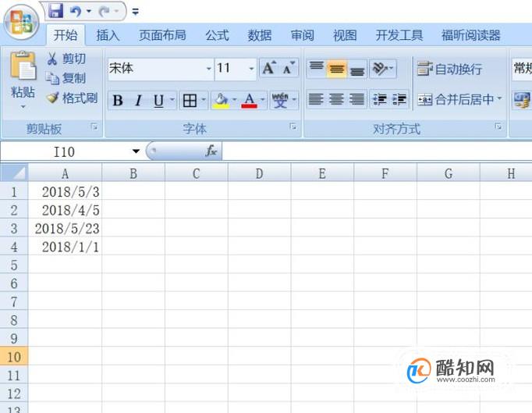Viewport: 532px width, 413px height.
Task: Open the Name Box dropdown arrow
Action: pyautogui.click(x=136, y=151)
